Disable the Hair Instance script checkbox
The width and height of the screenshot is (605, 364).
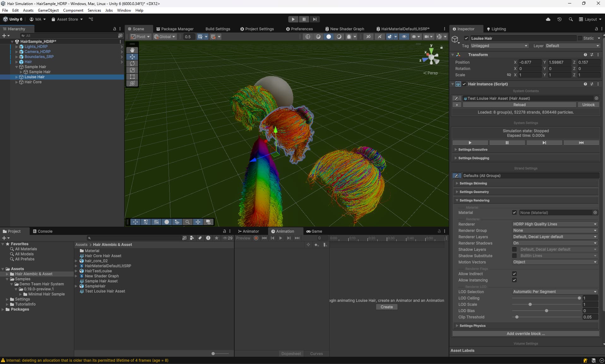point(464,84)
